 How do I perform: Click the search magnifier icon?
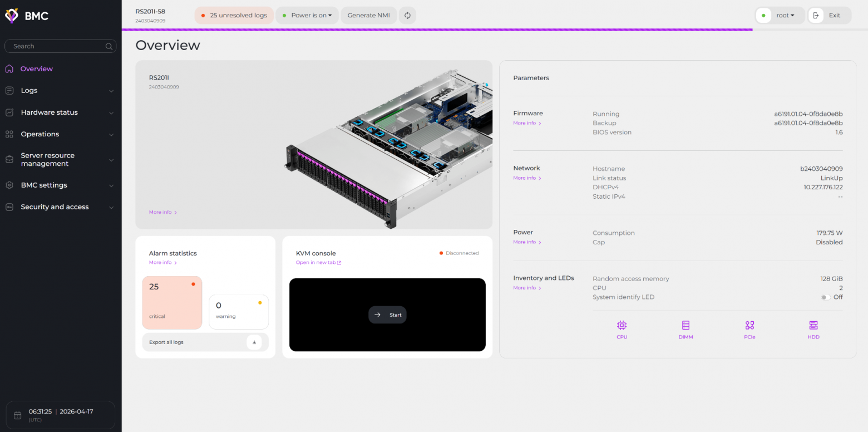(x=109, y=46)
